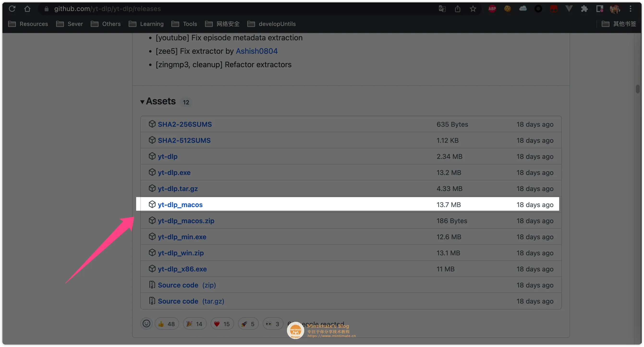This screenshot has height=347, width=644.
Task: Download yt-dlp_macos.zip
Action: point(186,221)
